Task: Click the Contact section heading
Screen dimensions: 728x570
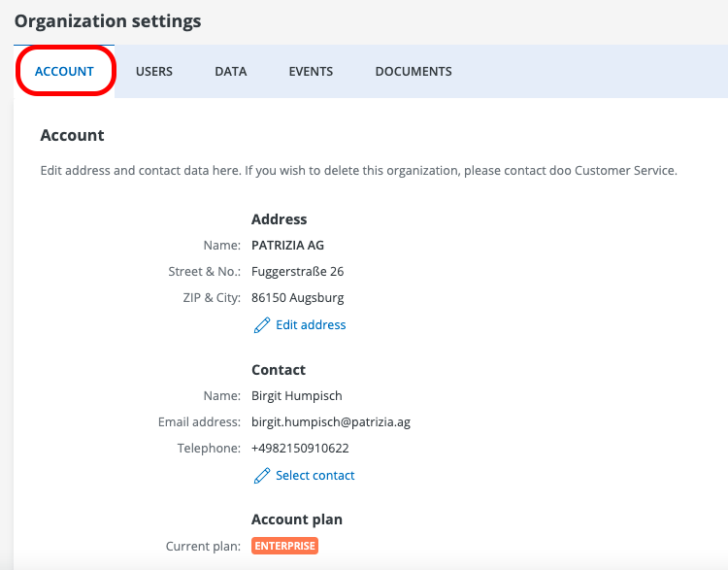Action: [279, 370]
